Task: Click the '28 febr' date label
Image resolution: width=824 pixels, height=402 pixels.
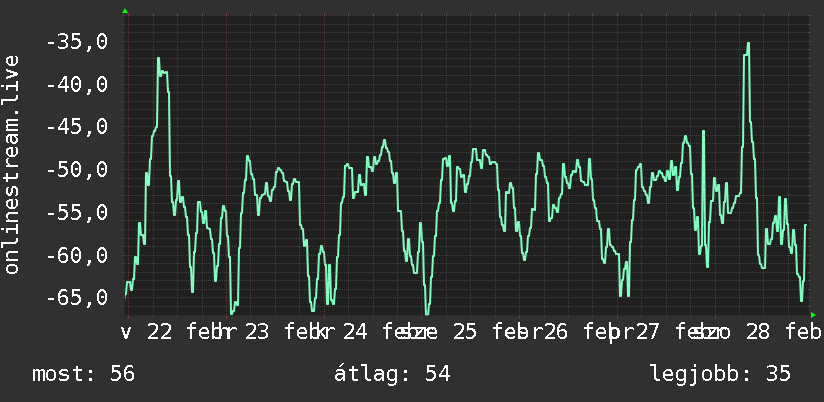Action: (x=783, y=332)
